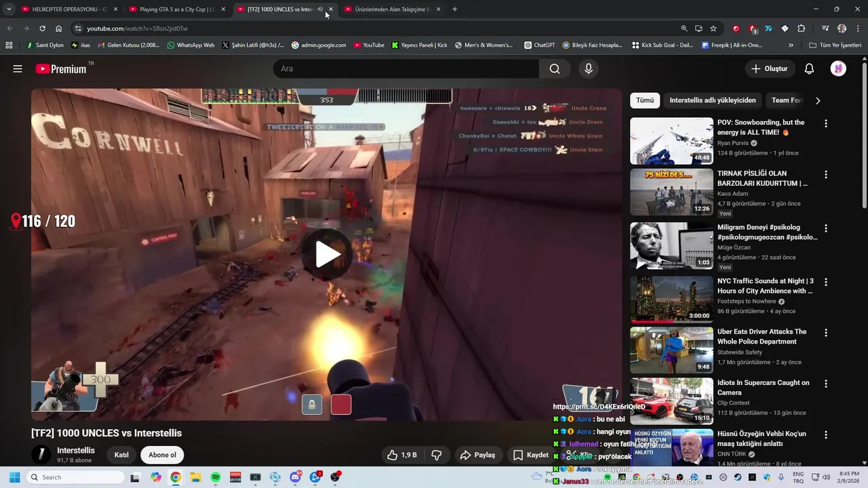Open Spotify from the taskbar
The width and height of the screenshot is (868, 488).
point(216,477)
